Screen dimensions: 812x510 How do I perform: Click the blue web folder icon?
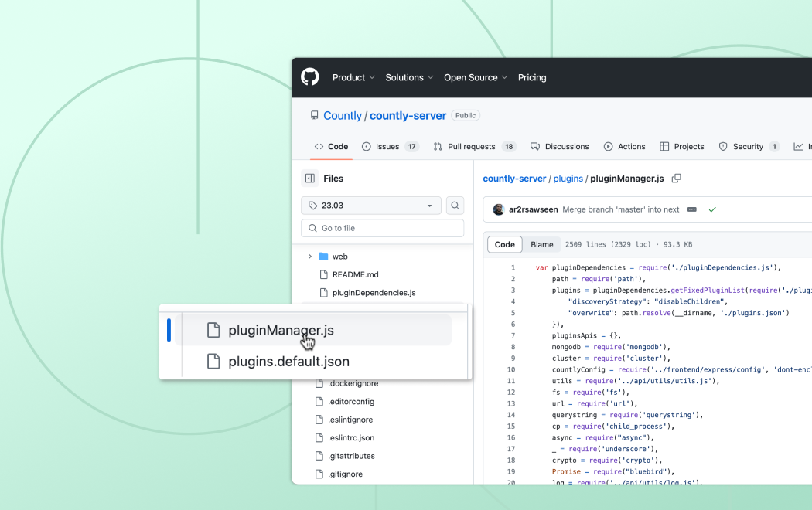pyautogui.click(x=322, y=256)
